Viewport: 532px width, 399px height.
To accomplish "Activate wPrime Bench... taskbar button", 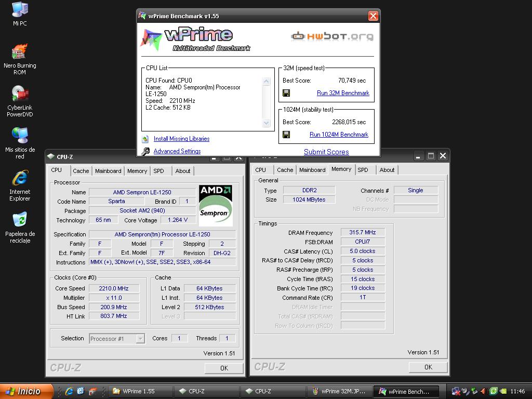I will point(405,391).
